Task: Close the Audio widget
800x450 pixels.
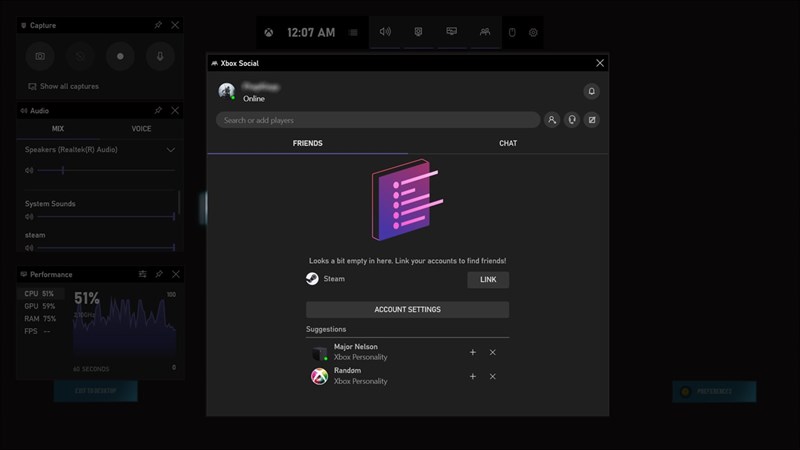Action: click(175, 110)
